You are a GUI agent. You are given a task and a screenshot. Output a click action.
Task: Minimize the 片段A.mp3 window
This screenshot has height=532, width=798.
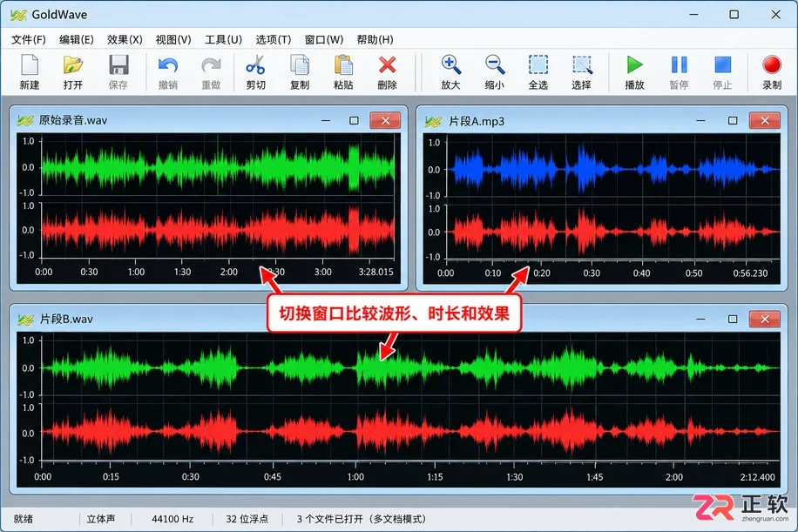700,120
